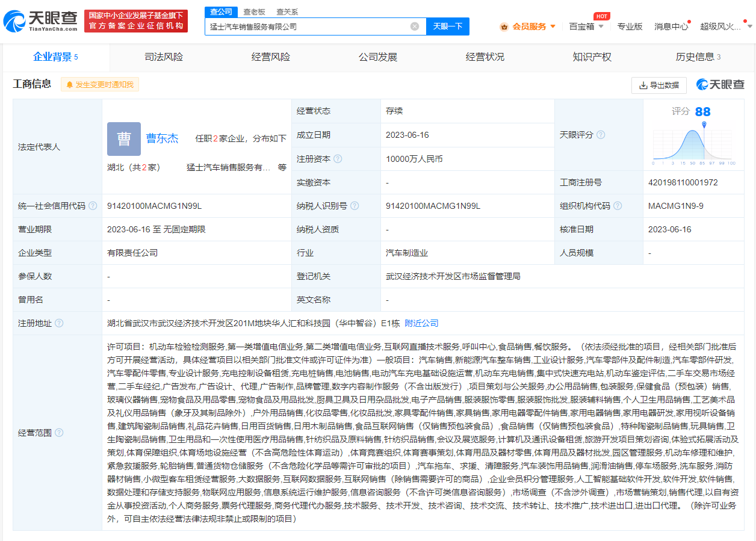The height and width of the screenshot is (541, 756).
Task: Open help icon beside 注册资本
Action: tap(338, 159)
